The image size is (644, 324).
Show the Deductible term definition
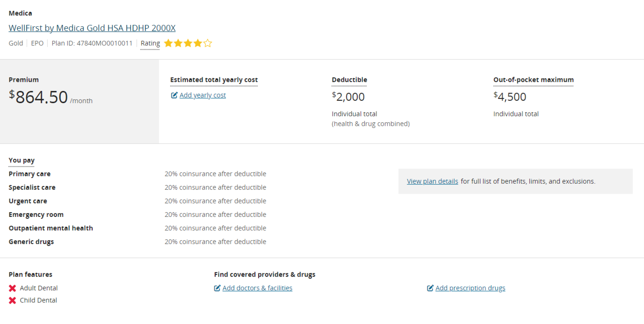coord(349,80)
